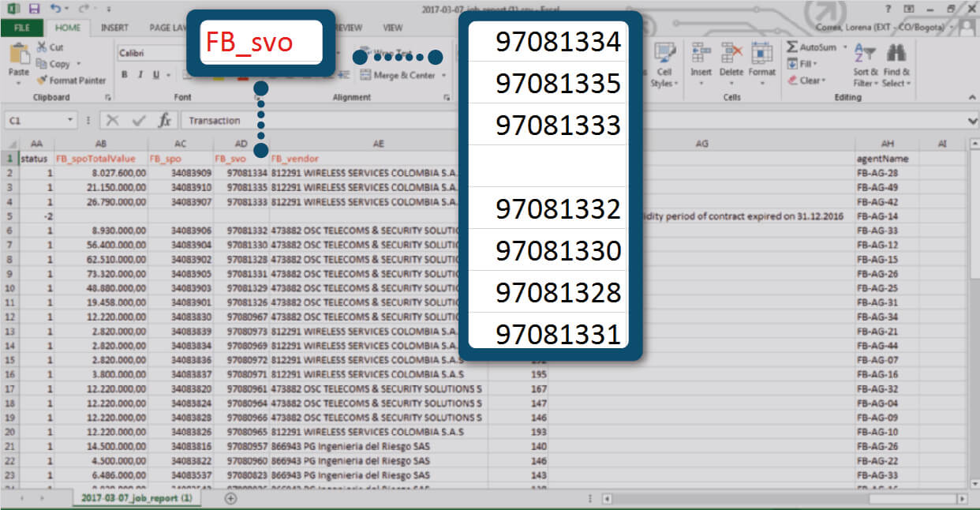Select the Format Painter tool
Viewport: 980px width, 510px height.
(x=71, y=81)
